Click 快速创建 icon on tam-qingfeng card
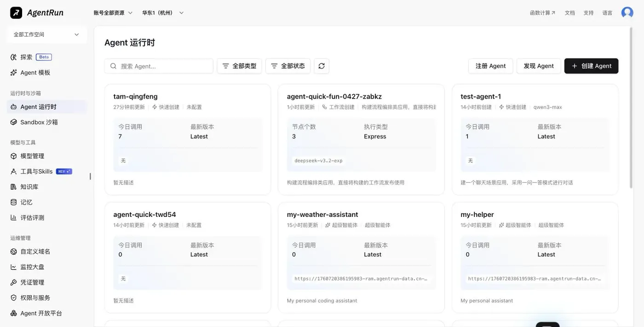The image size is (644, 327). pos(155,107)
